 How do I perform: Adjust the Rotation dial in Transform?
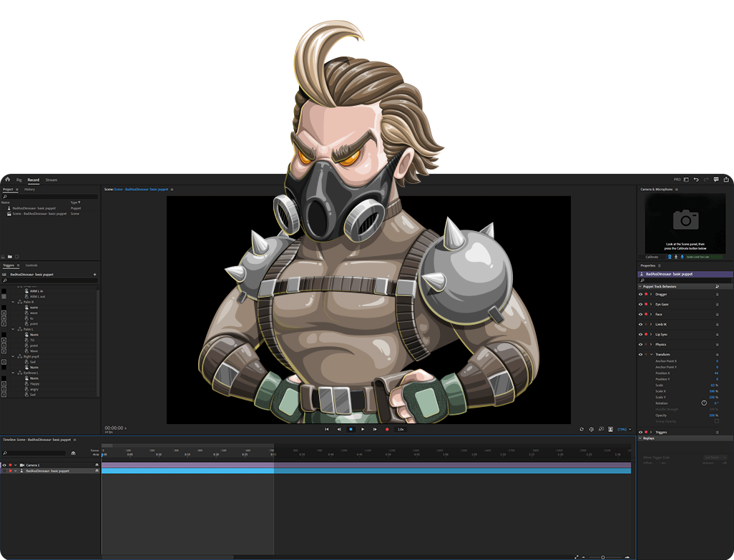point(704,403)
